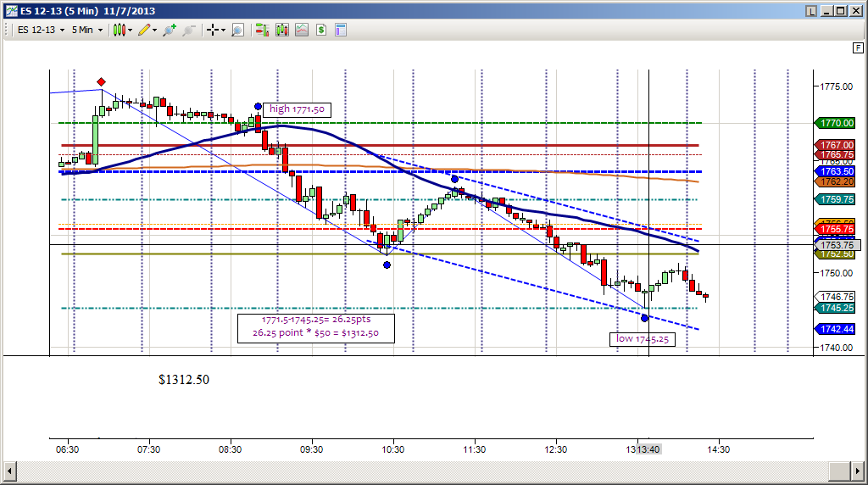This screenshot has width=868, height=485.
Task: Open the Strategies dollar sheet icon
Action: click(x=321, y=30)
